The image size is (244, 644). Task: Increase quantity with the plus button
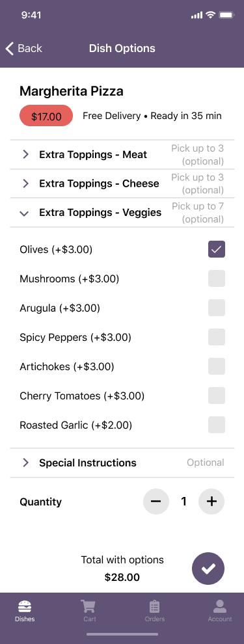tap(211, 502)
